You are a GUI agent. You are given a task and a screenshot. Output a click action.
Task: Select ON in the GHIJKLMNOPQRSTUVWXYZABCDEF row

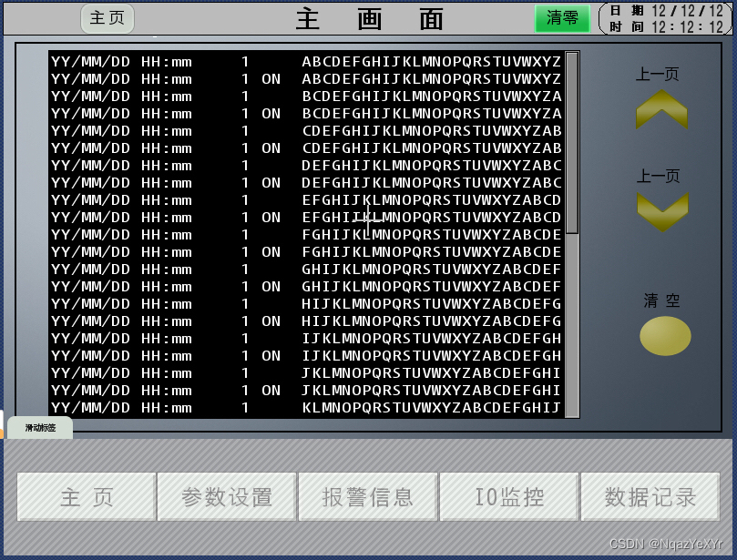click(271, 287)
